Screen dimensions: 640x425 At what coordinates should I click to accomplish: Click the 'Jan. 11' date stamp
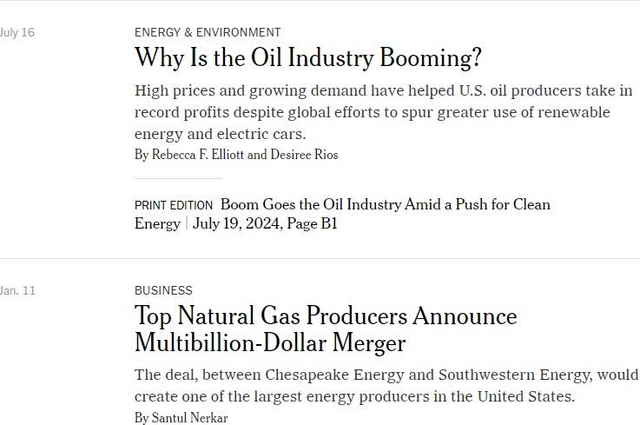17,290
